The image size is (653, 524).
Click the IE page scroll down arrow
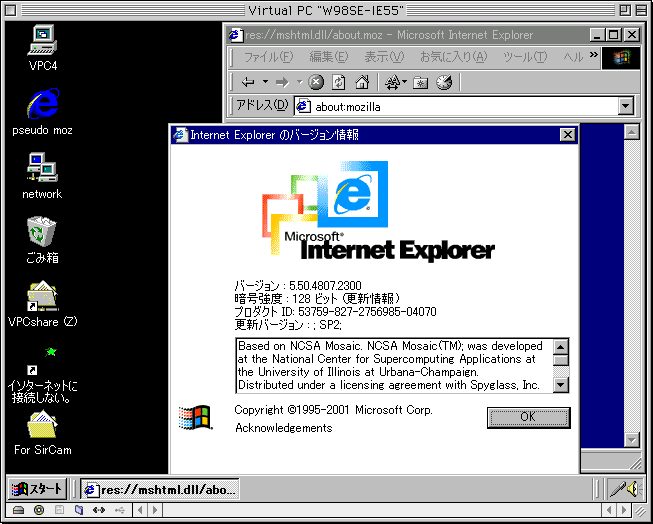click(632, 439)
